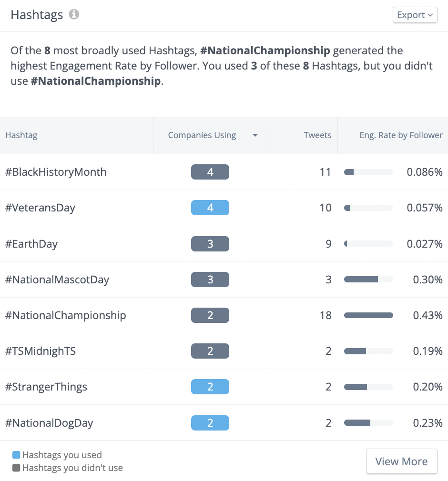
Task: Click the blue badge beside #NationalDogDay
Action: click(x=210, y=422)
